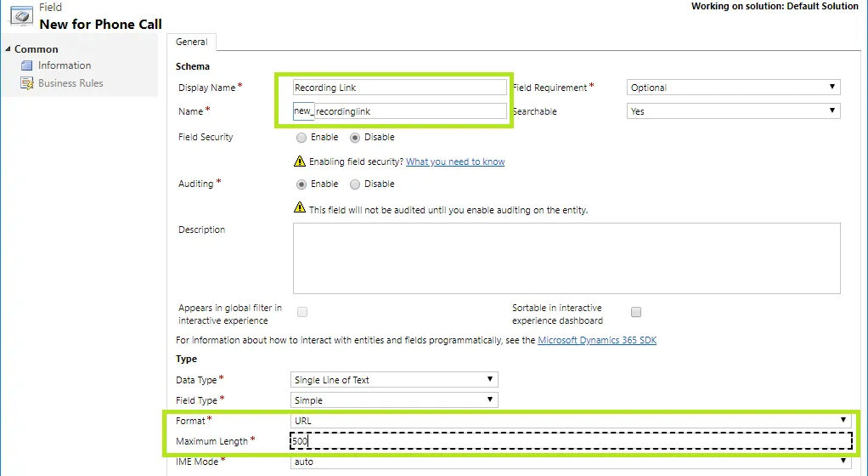Select Auditing Disable radio button
The height and width of the screenshot is (476, 868).
pos(355,184)
